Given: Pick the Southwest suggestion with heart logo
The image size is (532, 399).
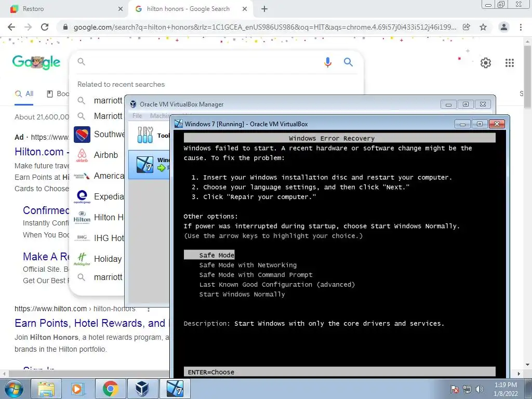Looking at the screenshot, I should [x=99, y=135].
